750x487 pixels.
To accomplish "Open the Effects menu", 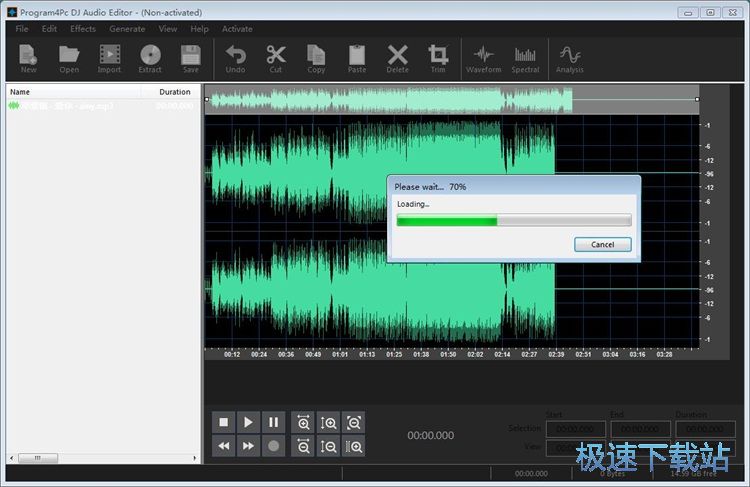I will pyautogui.click(x=83, y=29).
